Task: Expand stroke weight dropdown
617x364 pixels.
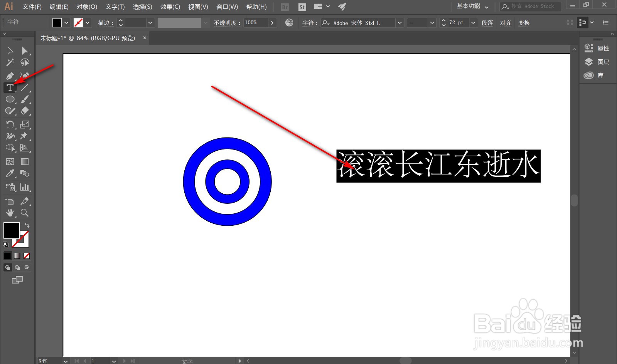Action: pyautogui.click(x=150, y=23)
